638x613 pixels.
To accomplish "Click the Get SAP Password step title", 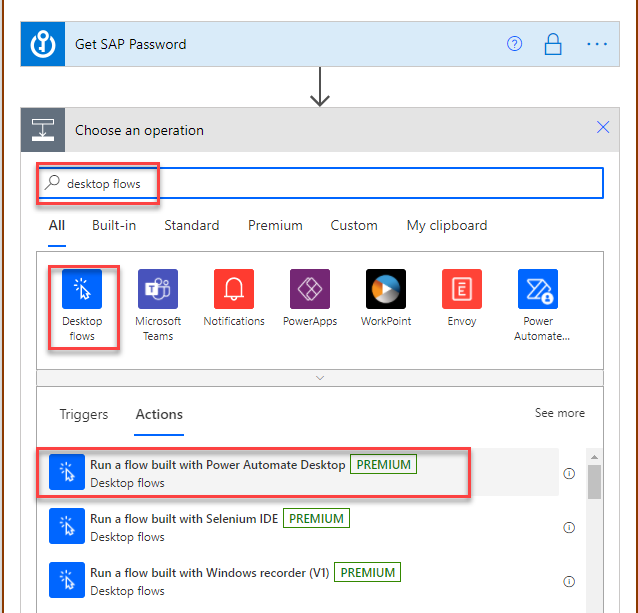I will pos(131,44).
